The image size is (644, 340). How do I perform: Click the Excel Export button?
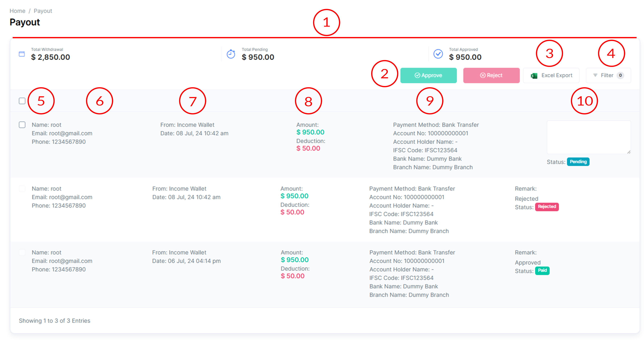pos(551,75)
